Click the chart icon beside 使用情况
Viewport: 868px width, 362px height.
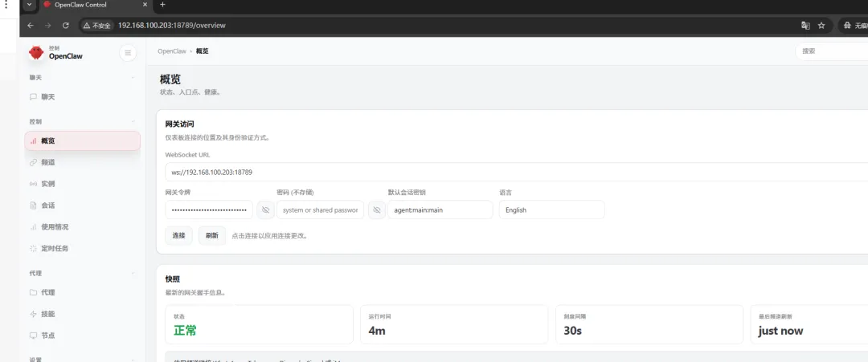33,226
